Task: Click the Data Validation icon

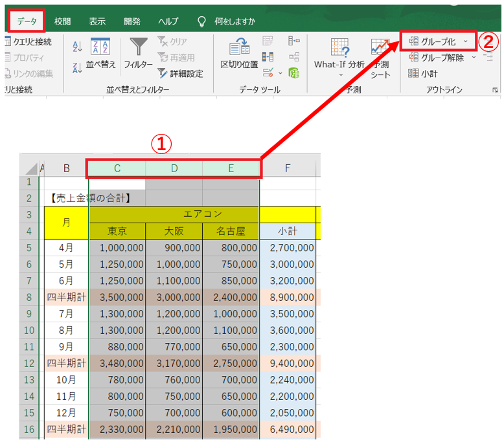Action: click(268, 73)
